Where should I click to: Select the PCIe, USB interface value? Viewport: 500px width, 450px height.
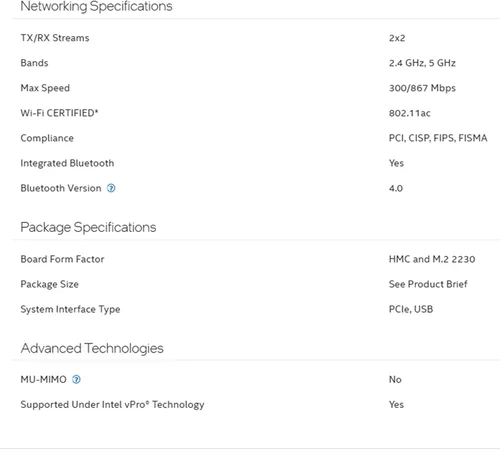coord(411,309)
